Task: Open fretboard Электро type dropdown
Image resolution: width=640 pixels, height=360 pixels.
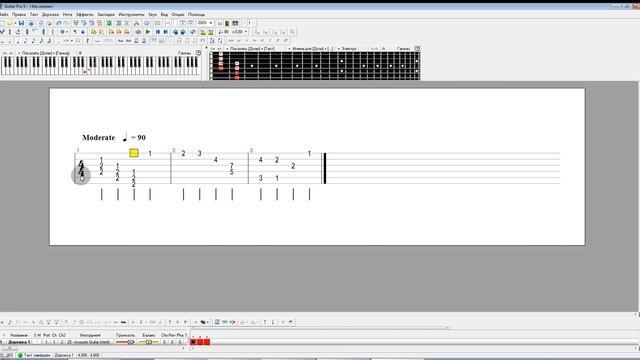Action: 348,49
